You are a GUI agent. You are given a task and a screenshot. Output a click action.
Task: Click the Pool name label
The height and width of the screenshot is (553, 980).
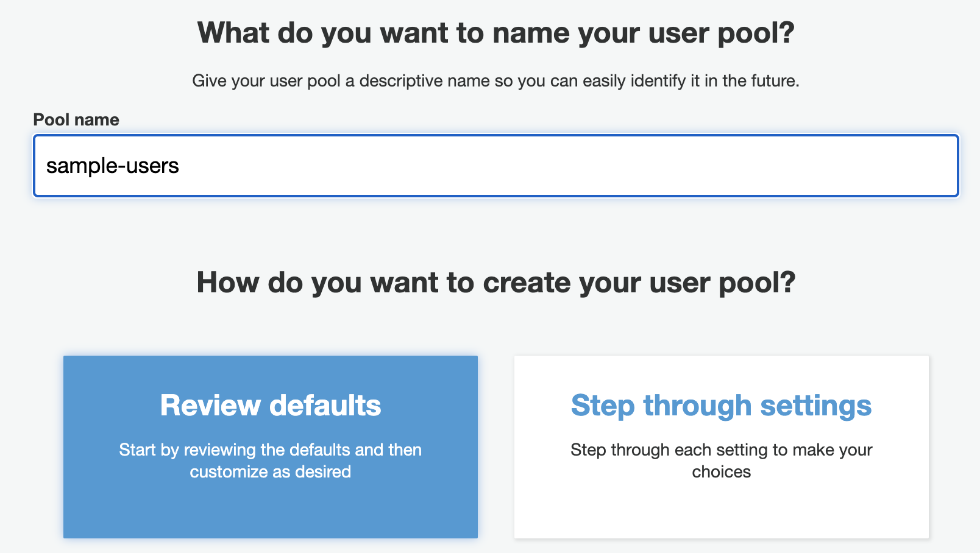click(x=76, y=119)
